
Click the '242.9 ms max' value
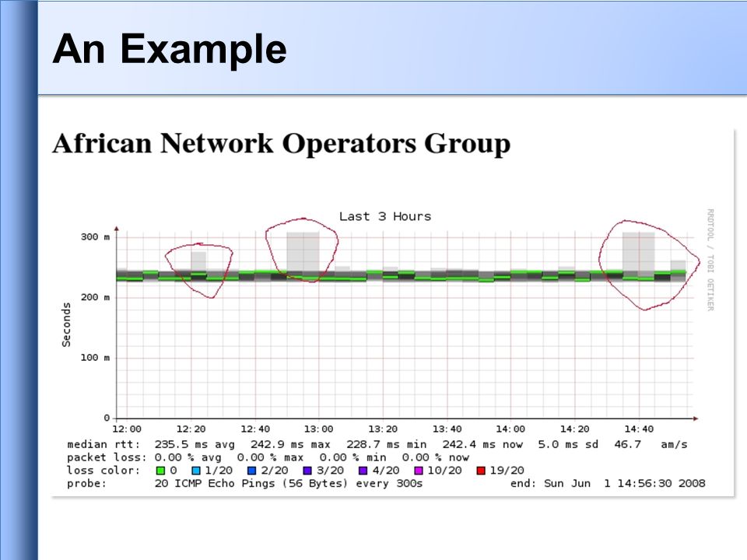[x=290, y=444]
